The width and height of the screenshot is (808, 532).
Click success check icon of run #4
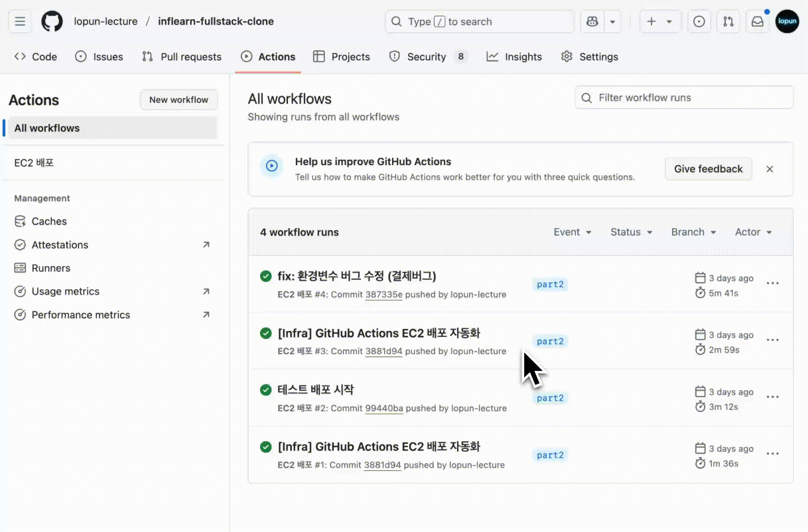(266, 276)
